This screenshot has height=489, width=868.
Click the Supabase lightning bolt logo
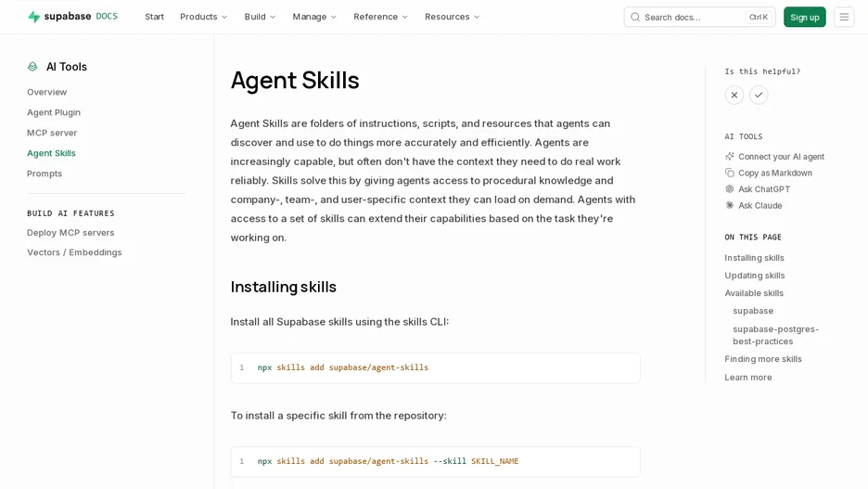coord(33,18)
